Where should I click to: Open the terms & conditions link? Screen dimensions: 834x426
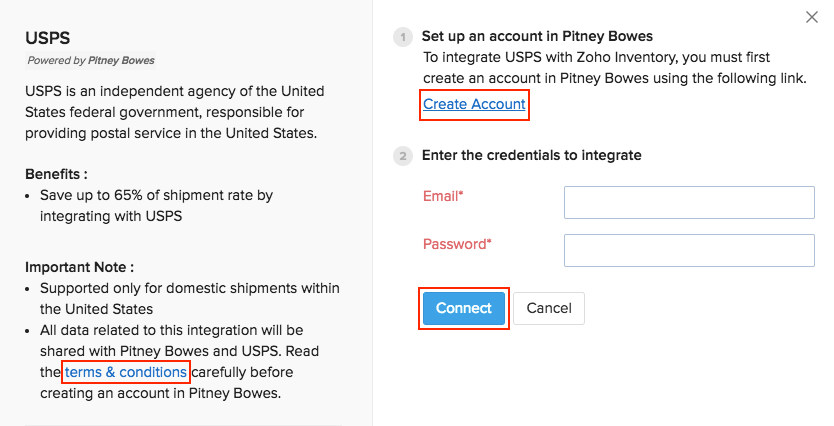pos(126,372)
